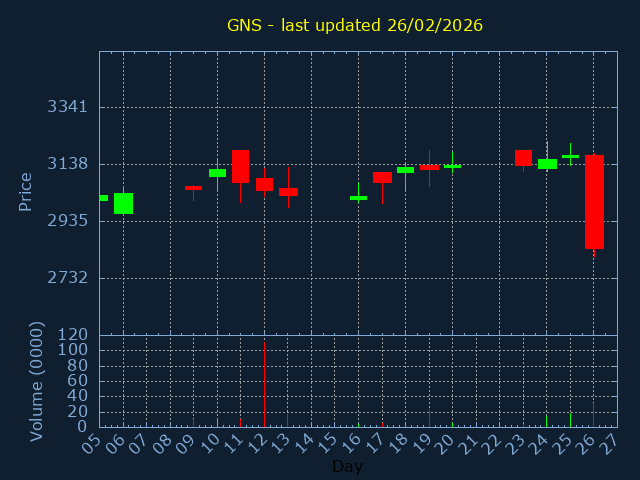Click the green candlestick for day 06
The image size is (640, 480).
[x=123, y=203]
